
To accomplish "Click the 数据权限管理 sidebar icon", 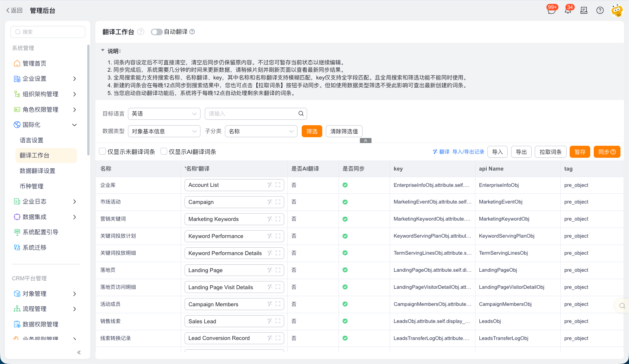I will [x=17, y=324].
